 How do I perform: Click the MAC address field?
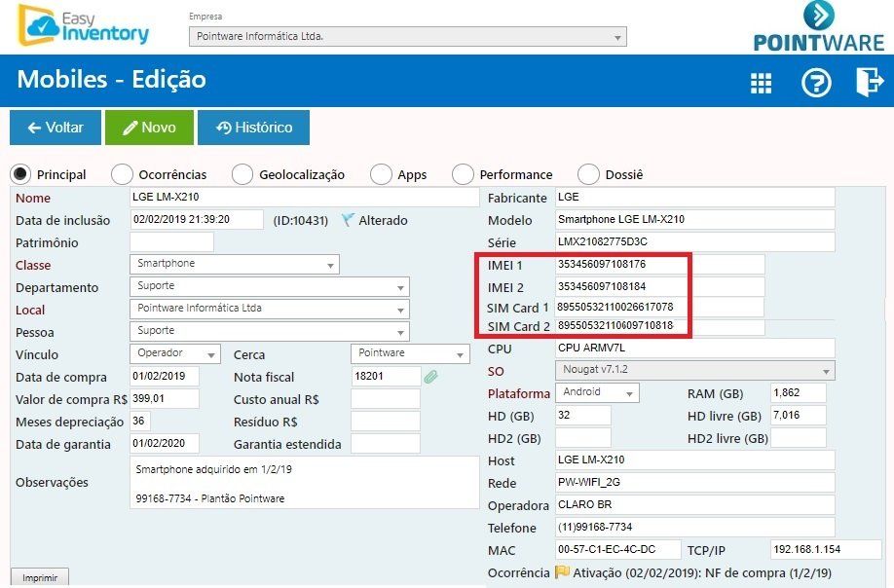pos(618,549)
